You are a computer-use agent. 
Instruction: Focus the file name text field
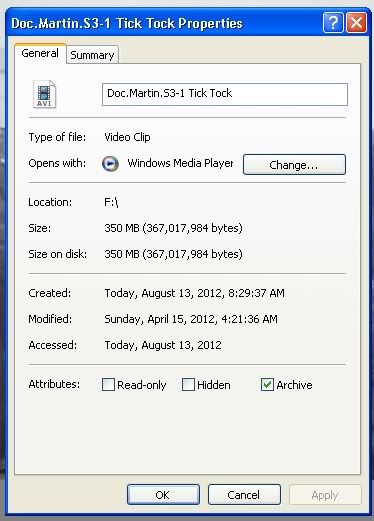click(x=225, y=94)
